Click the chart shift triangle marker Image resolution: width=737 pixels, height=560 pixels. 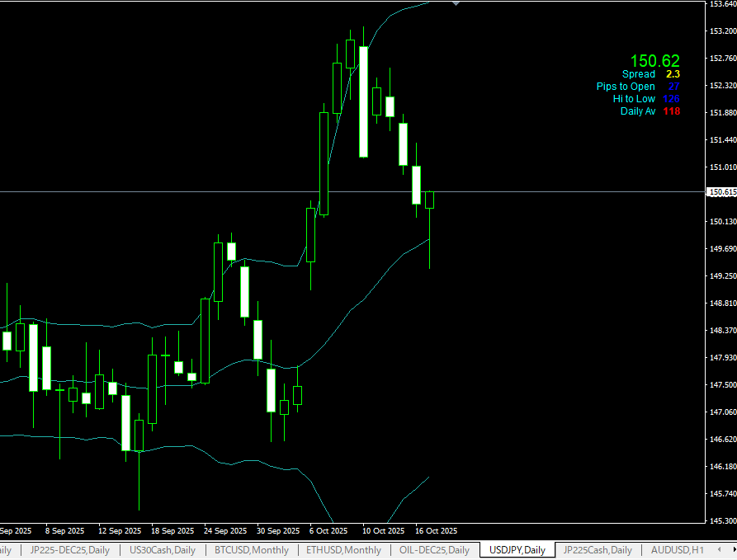tap(456, 4)
